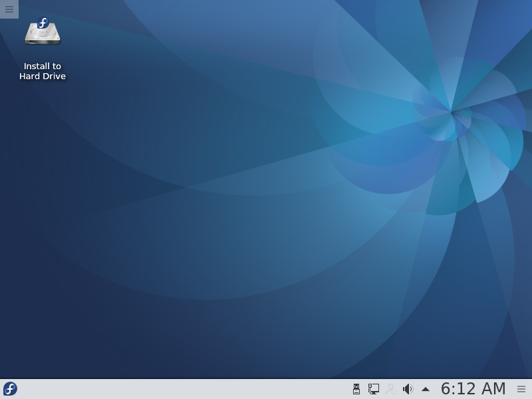Show the calendar by clicking 6:12 AM
This screenshot has width=532, height=399.
473,389
